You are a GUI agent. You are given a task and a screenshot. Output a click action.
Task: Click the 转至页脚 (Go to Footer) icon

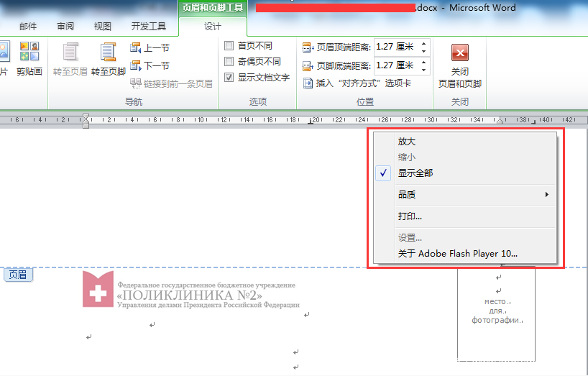tap(109, 60)
